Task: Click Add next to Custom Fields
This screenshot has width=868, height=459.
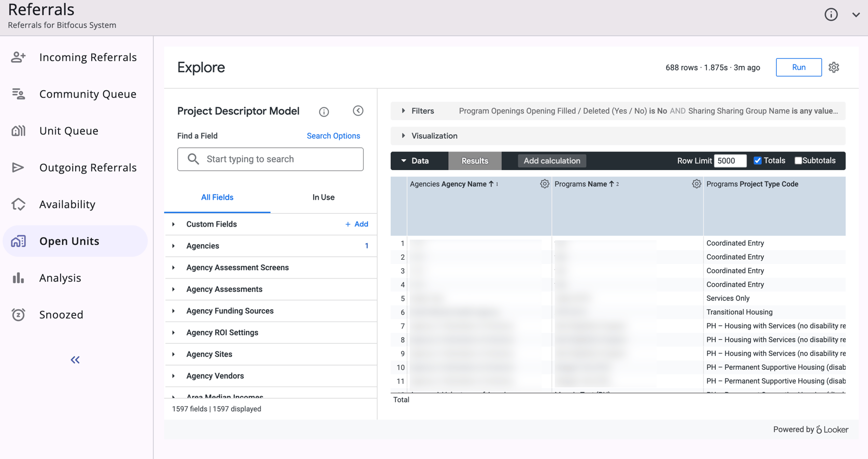Action: point(357,224)
